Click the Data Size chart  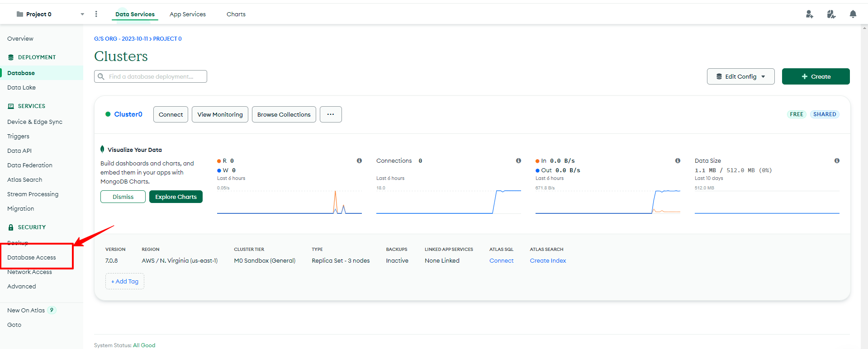[x=767, y=201]
